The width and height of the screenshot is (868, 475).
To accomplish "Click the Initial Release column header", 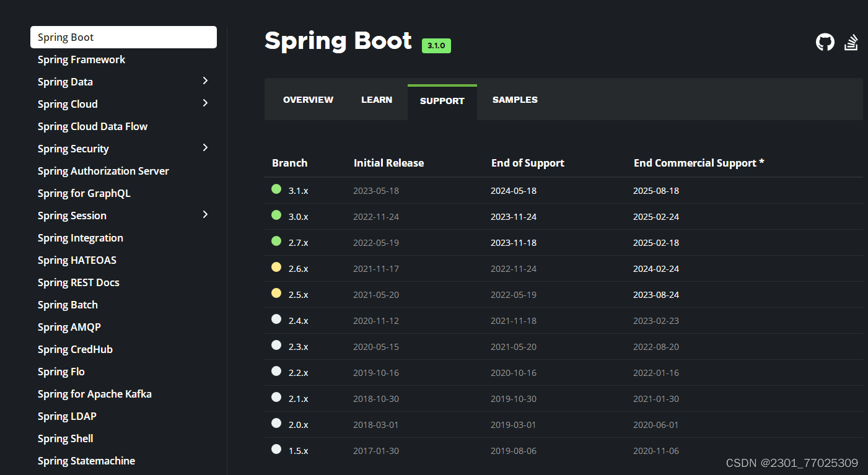I will tap(388, 163).
